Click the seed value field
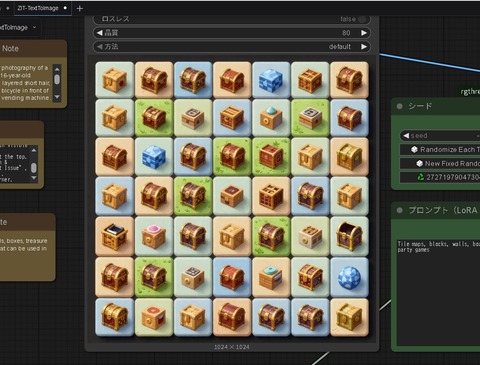Image resolution: width=480 pixels, height=365 pixels. tap(440, 136)
